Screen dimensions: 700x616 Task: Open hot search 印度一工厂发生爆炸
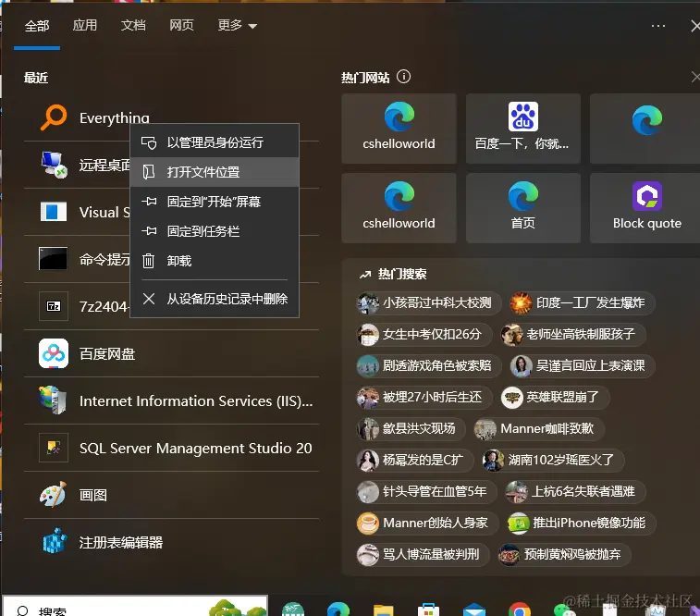click(x=583, y=303)
